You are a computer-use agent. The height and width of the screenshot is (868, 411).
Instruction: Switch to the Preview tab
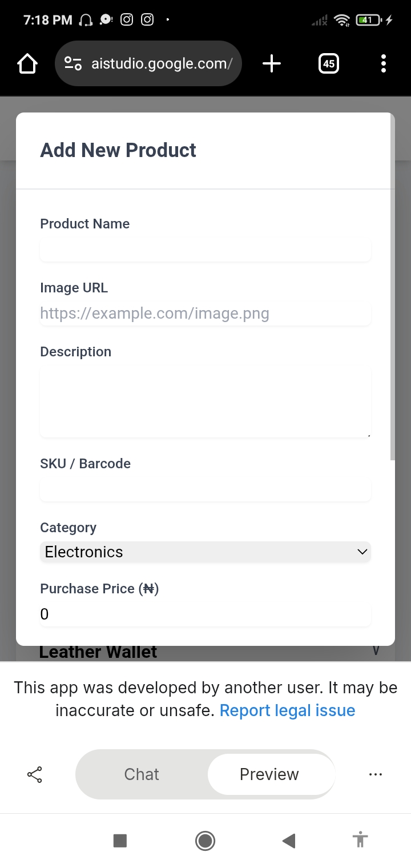tap(269, 774)
